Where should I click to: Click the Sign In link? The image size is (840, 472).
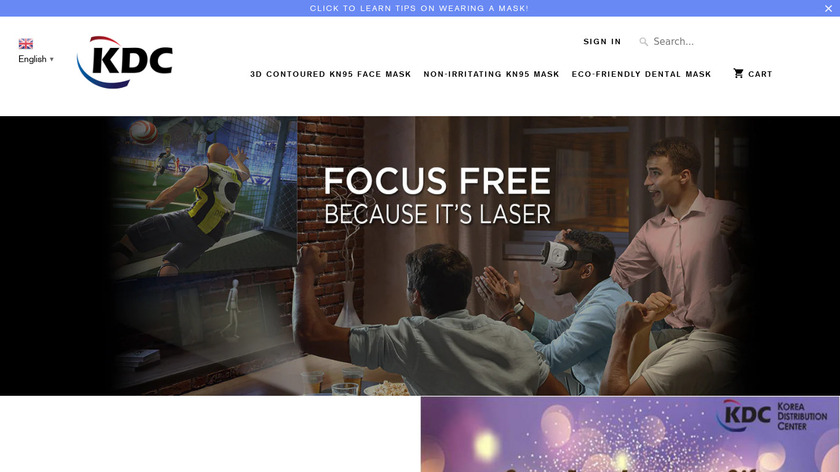(x=602, y=41)
